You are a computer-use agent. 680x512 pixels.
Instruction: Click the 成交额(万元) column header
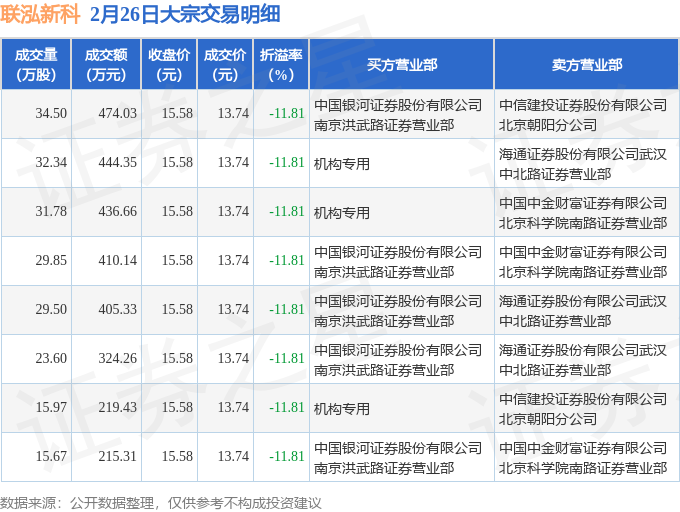point(106,65)
